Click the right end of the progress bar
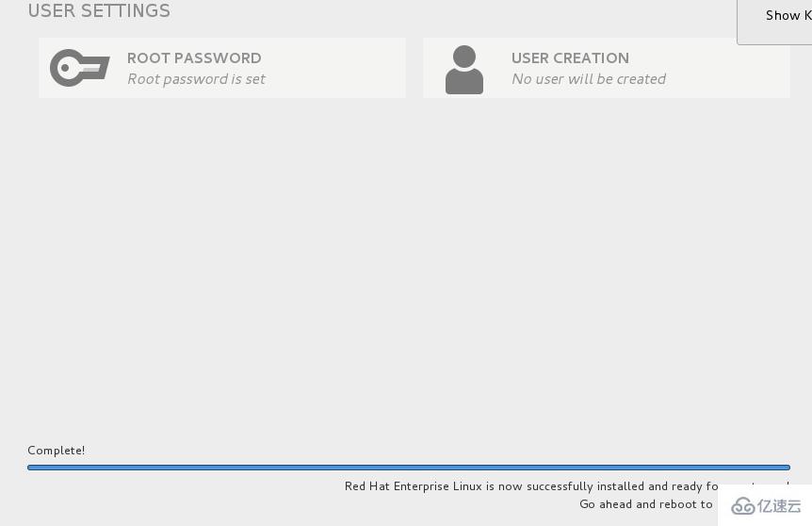This screenshot has height=526, width=812. coord(782,467)
